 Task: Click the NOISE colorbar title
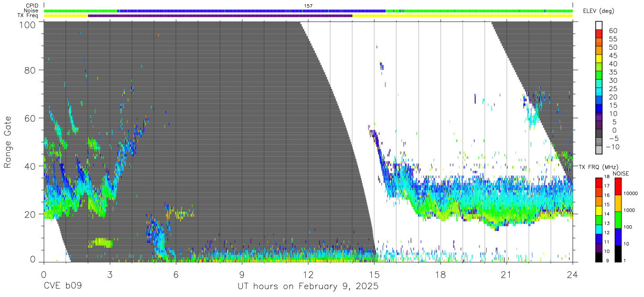click(620, 173)
